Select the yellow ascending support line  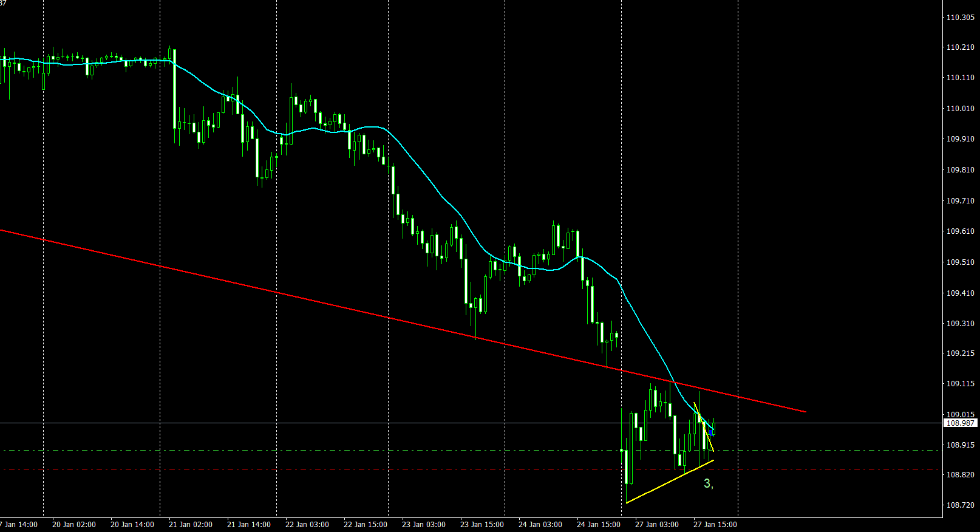[x=670, y=482]
